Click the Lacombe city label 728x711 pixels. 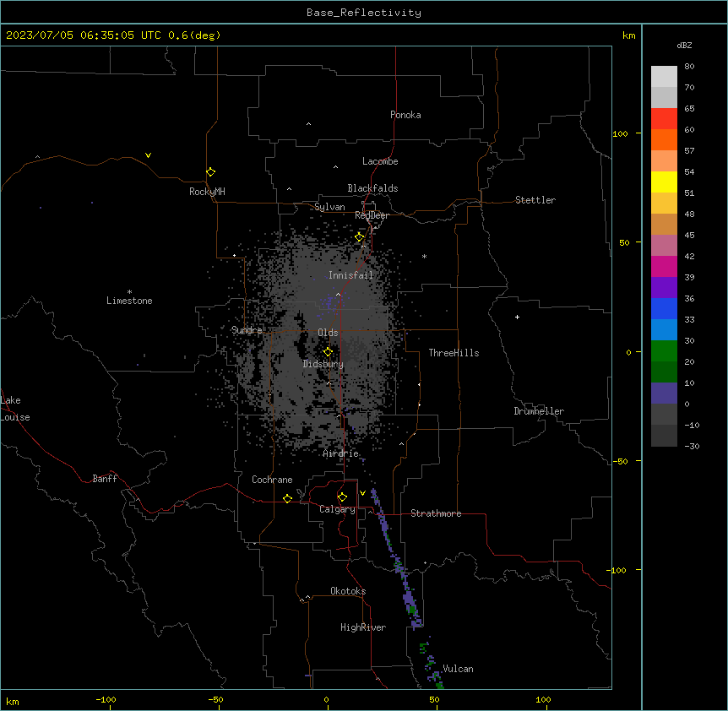380,161
